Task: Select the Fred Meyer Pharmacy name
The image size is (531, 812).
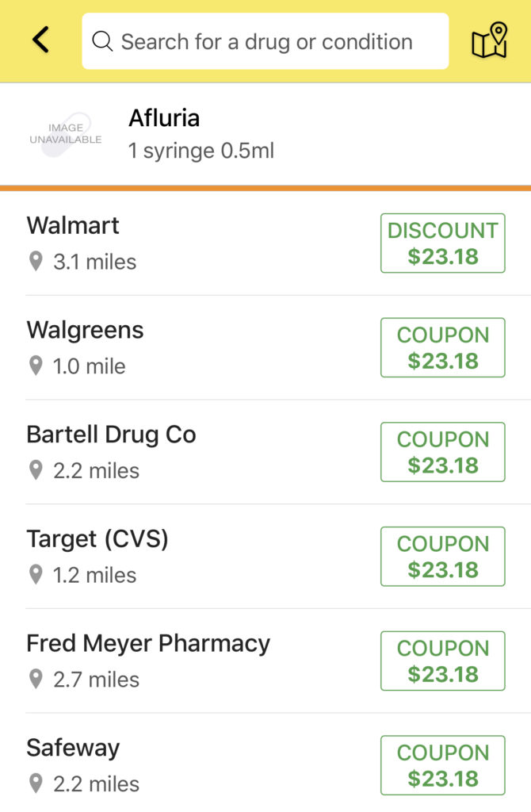Action: [148, 644]
